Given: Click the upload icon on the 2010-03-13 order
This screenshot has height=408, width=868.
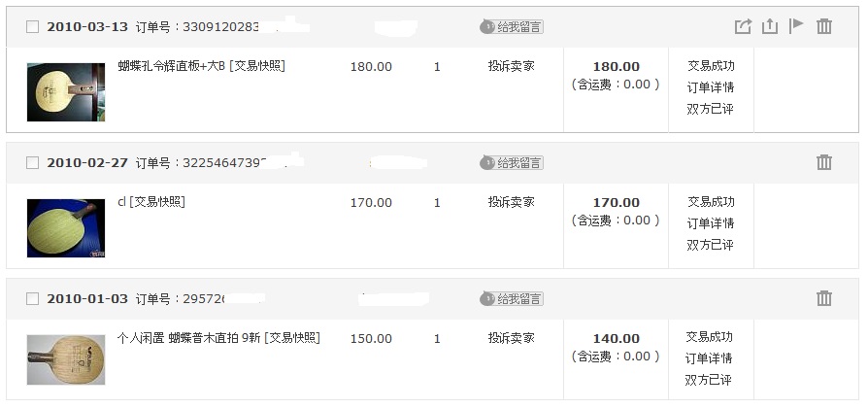Looking at the screenshot, I should click(x=770, y=26).
